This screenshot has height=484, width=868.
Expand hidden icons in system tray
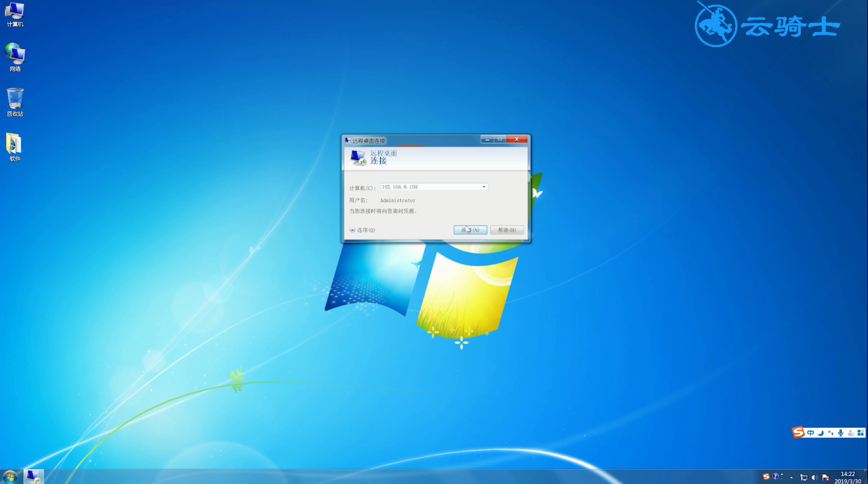[791, 477]
